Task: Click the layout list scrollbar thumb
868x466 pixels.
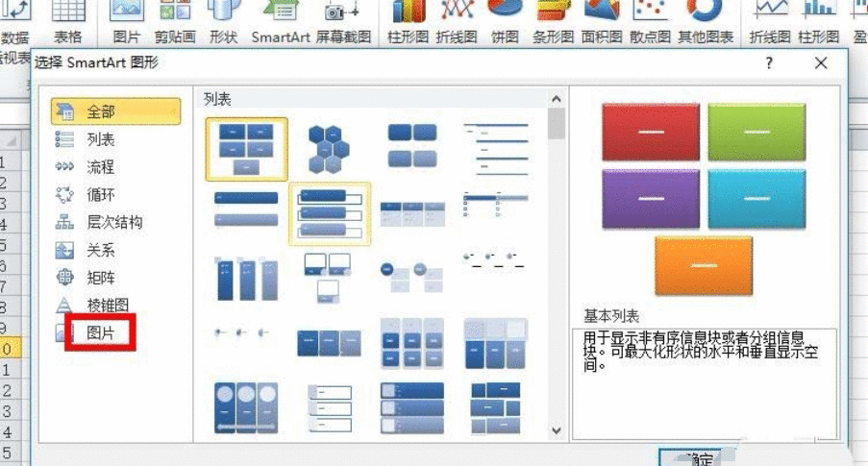Action: pyautogui.click(x=557, y=123)
